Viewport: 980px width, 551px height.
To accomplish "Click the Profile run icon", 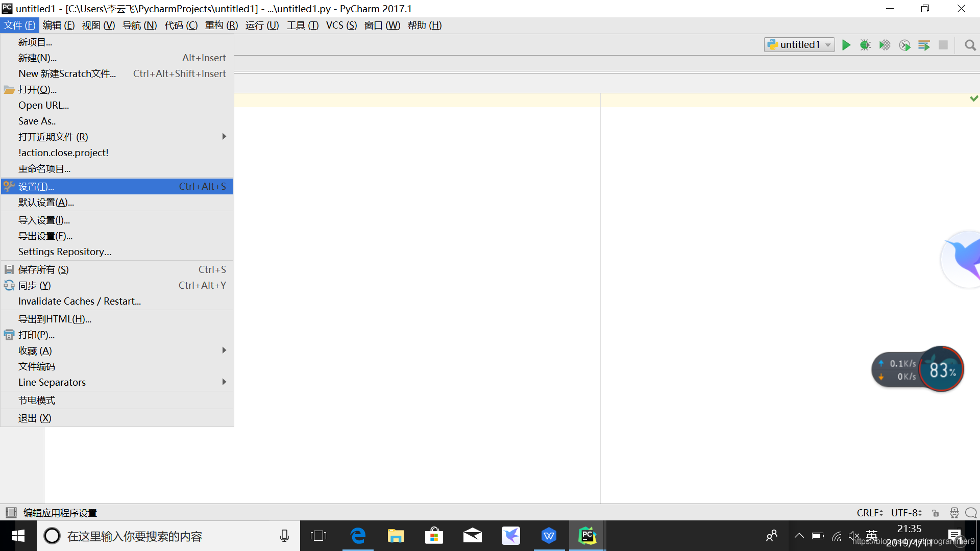I will click(x=904, y=45).
